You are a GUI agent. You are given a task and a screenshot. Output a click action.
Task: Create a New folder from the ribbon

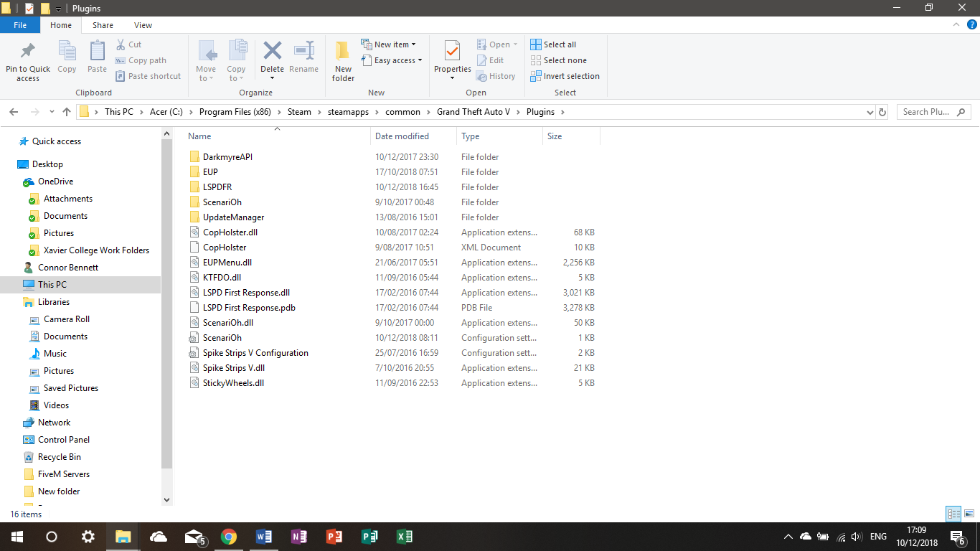click(343, 60)
